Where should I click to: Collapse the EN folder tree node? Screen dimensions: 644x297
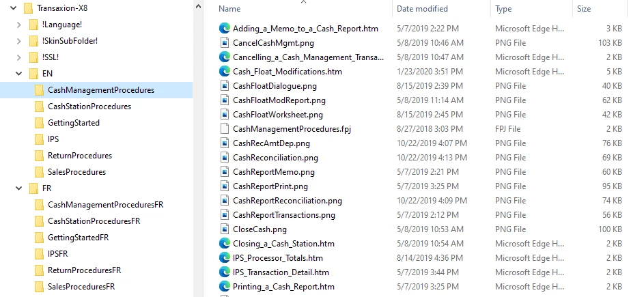pos(19,74)
